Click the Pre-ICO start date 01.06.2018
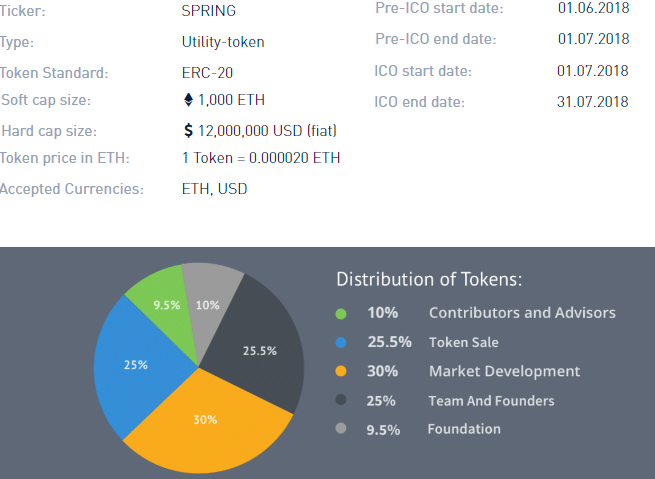The height and width of the screenshot is (479, 655). pos(593,8)
